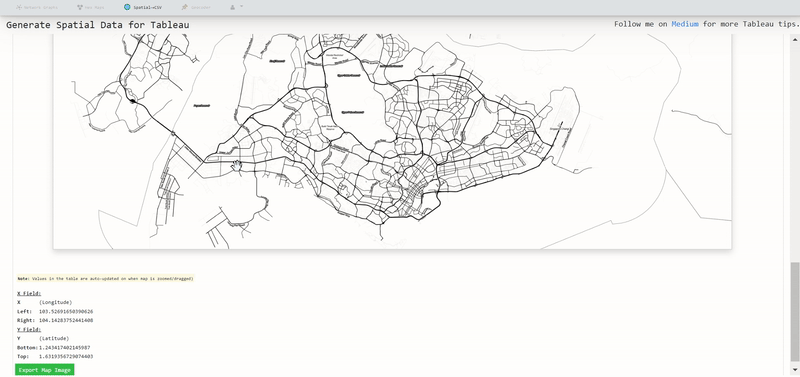Expand the user dropdown caret

pyautogui.click(x=241, y=7)
